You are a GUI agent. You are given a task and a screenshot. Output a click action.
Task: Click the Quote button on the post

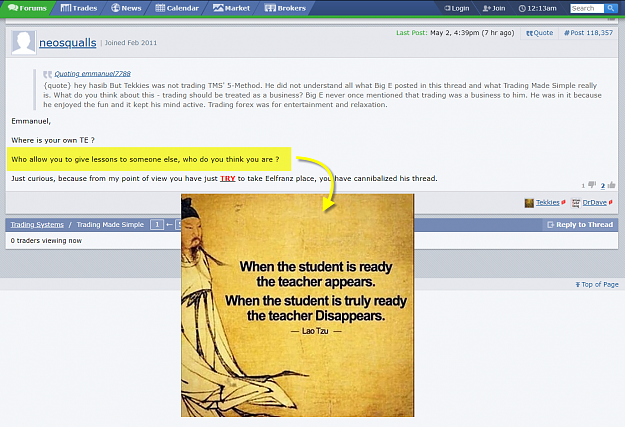click(540, 33)
